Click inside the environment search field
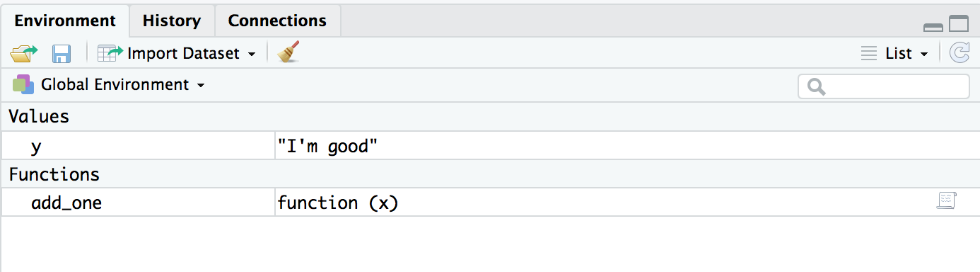 point(884,86)
